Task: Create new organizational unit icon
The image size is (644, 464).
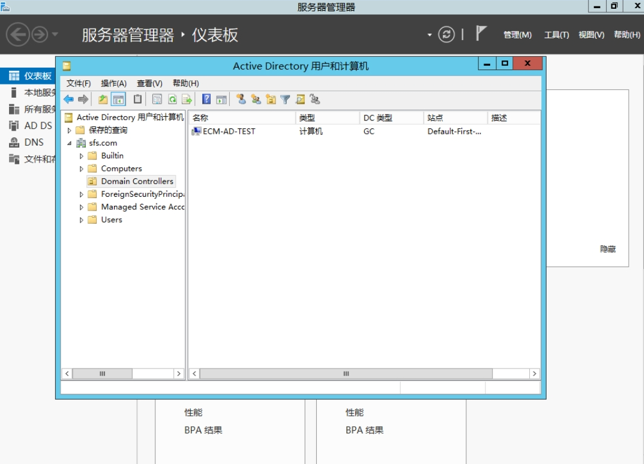Action: pyautogui.click(x=271, y=99)
